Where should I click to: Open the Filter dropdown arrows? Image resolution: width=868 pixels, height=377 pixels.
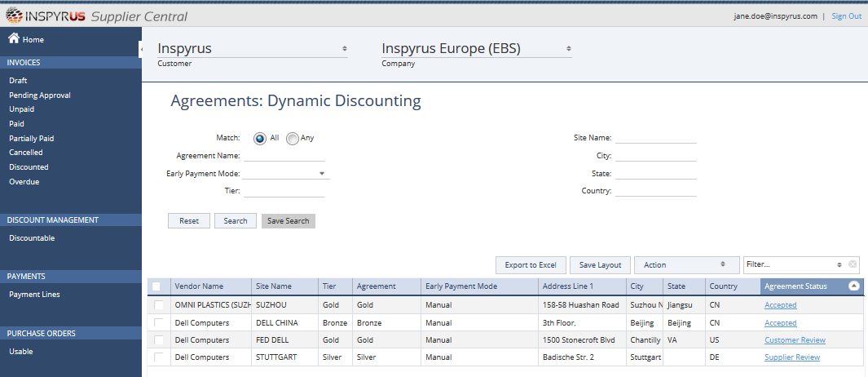[x=839, y=264]
